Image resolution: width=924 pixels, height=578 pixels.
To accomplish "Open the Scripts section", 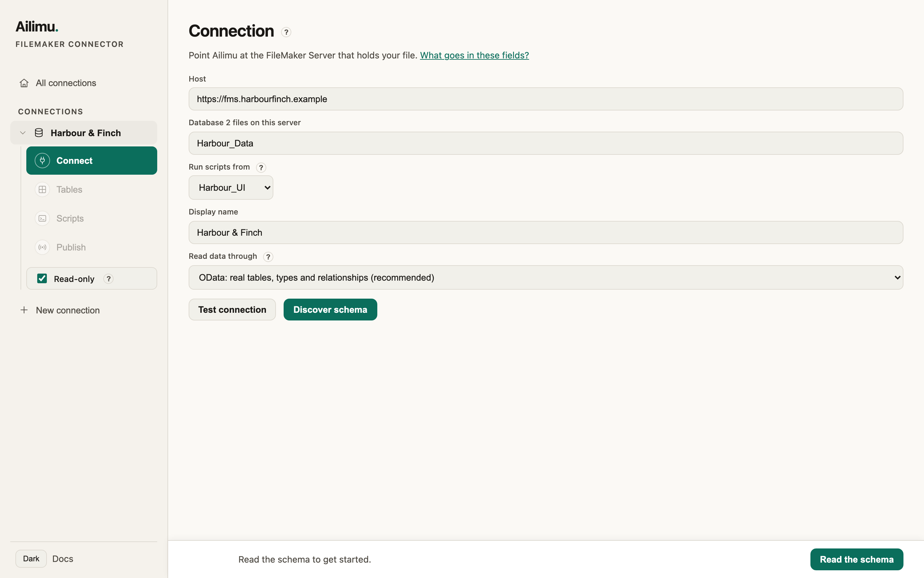I will point(92,218).
